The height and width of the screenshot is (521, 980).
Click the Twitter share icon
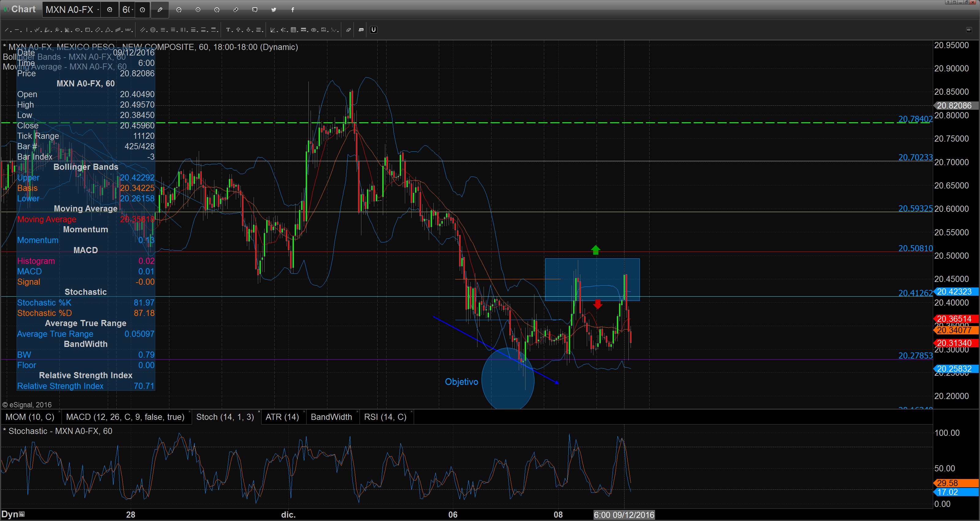coord(273,10)
